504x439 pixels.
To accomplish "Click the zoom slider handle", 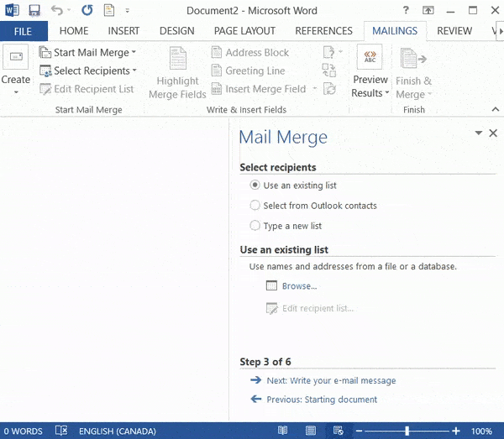I will click(407, 431).
